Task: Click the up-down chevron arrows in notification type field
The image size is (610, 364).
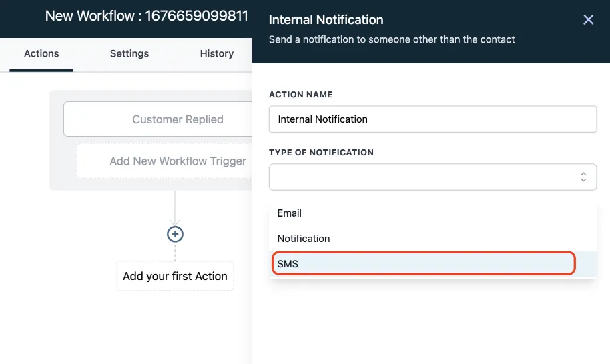Action: tap(583, 177)
